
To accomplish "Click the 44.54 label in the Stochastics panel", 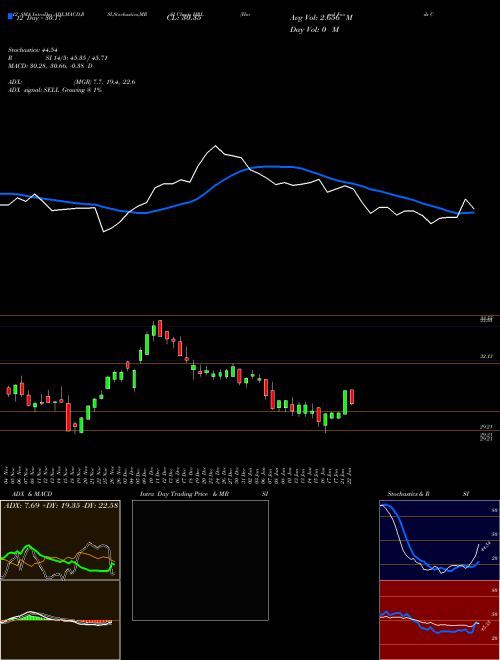I will pyautogui.click(x=485, y=547).
